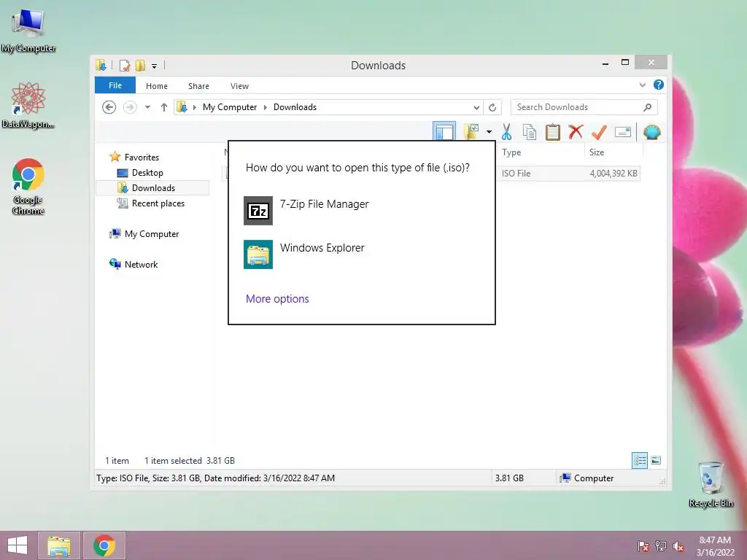The width and height of the screenshot is (747, 560).
Task: Open Explorer help question mark icon
Action: pyautogui.click(x=659, y=85)
